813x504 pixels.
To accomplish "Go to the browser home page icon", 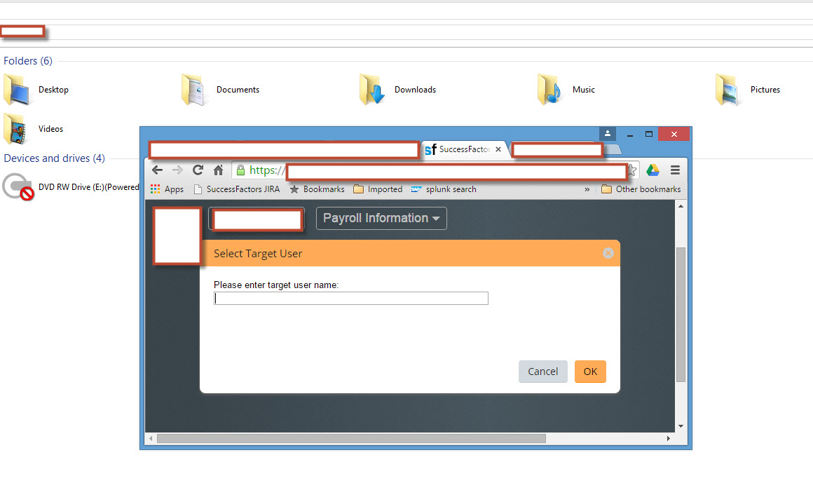I will (x=218, y=170).
